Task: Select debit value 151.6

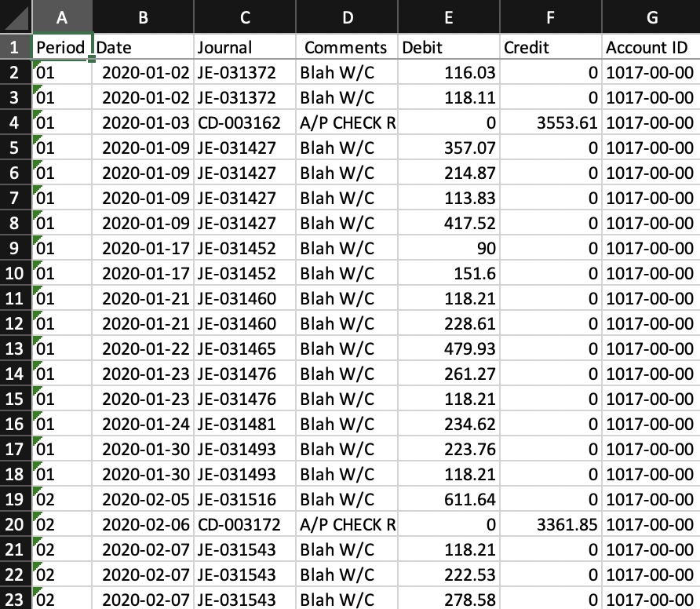Action: (x=449, y=273)
